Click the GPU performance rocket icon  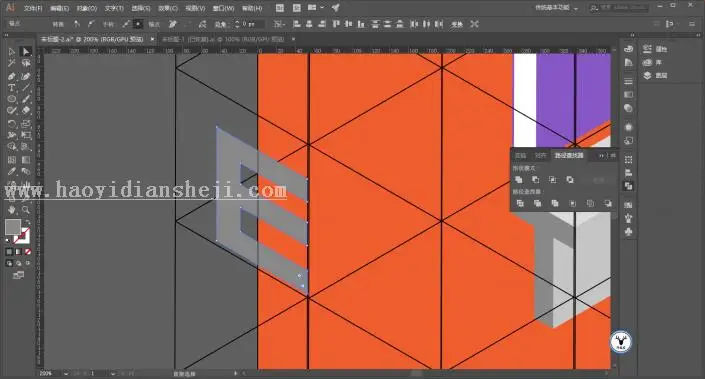pos(335,8)
